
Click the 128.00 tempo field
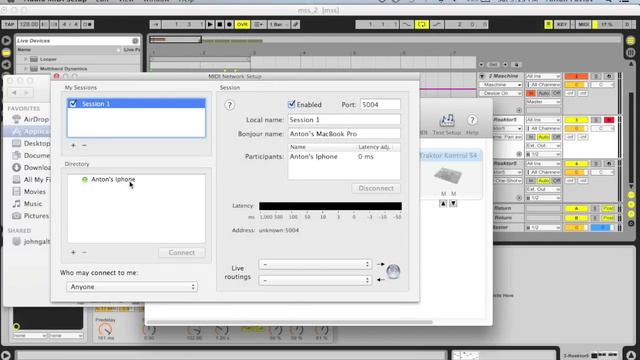28,24
